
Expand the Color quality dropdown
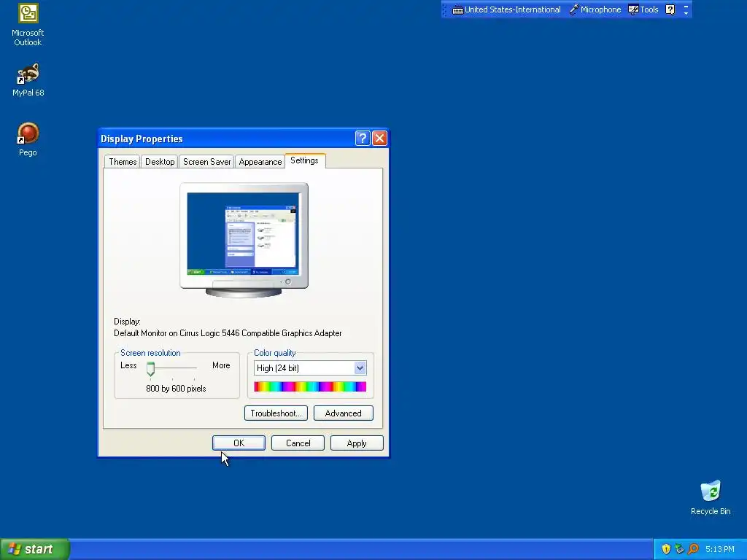pyautogui.click(x=360, y=368)
